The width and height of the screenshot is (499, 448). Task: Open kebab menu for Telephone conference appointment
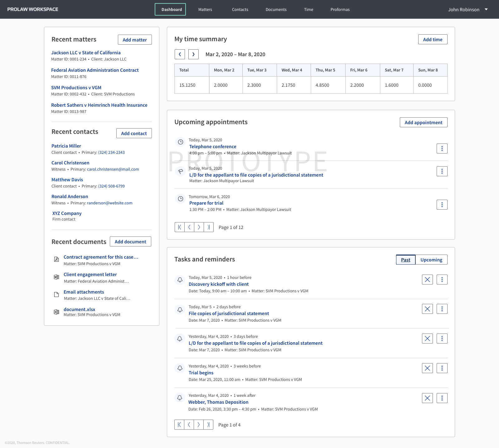[x=442, y=149]
